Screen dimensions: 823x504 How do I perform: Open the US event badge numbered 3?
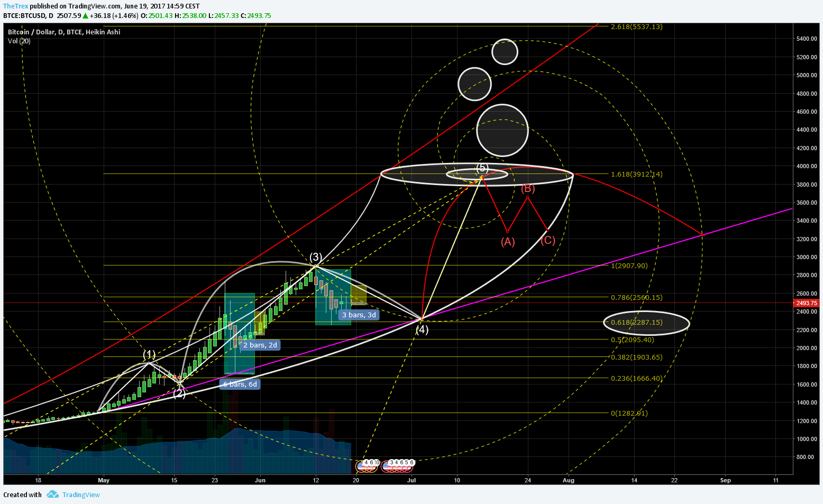coord(392,462)
